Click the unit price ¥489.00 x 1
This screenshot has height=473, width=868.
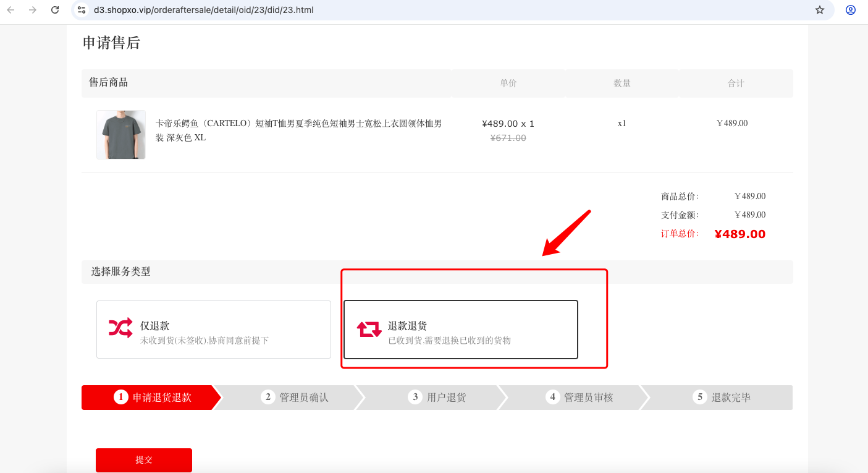508,124
